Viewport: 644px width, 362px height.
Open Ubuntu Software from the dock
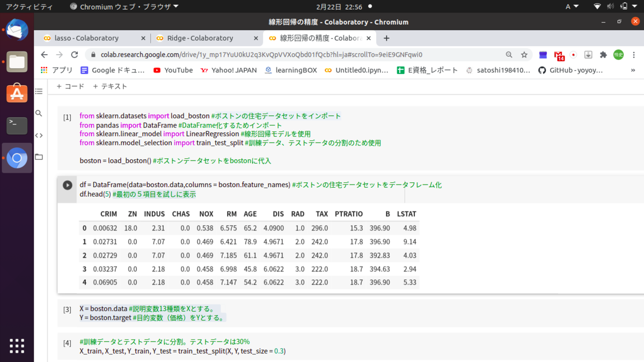(17, 94)
